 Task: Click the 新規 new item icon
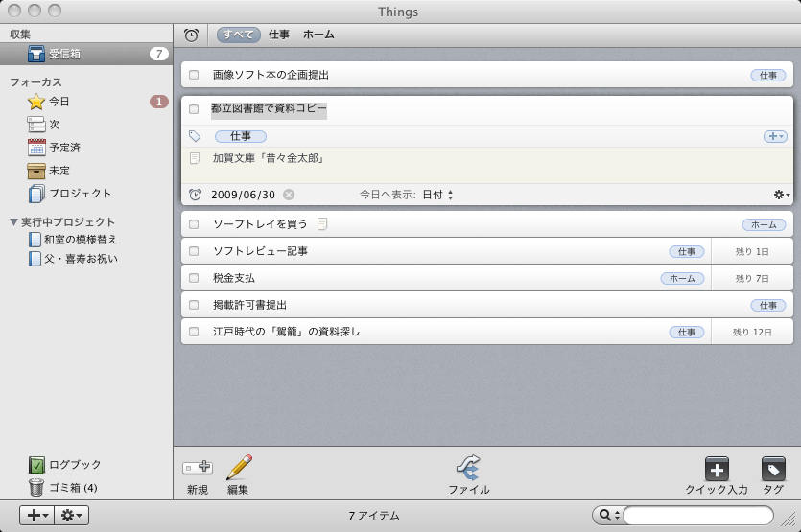pos(198,467)
